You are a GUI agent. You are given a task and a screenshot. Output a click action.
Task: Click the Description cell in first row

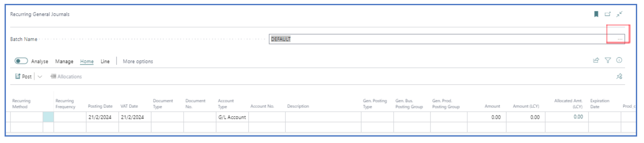click(x=323, y=117)
